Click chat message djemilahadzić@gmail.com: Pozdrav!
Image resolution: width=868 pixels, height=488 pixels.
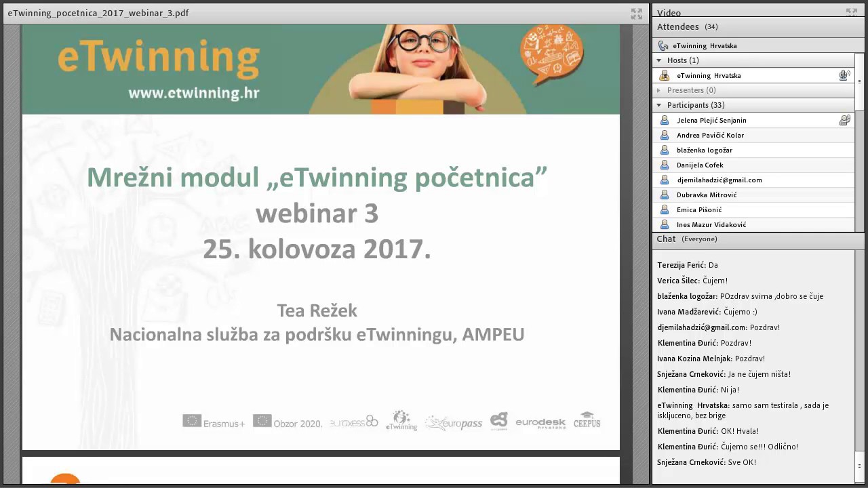719,327
